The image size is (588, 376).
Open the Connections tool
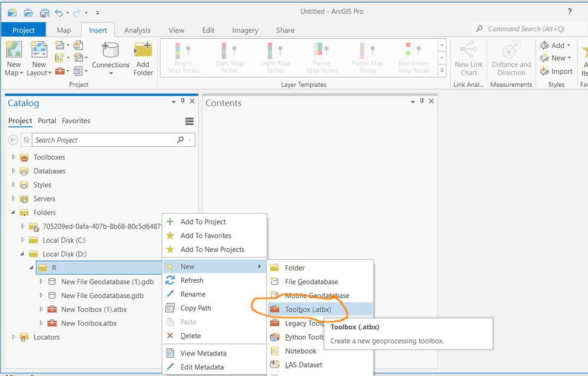click(x=111, y=58)
